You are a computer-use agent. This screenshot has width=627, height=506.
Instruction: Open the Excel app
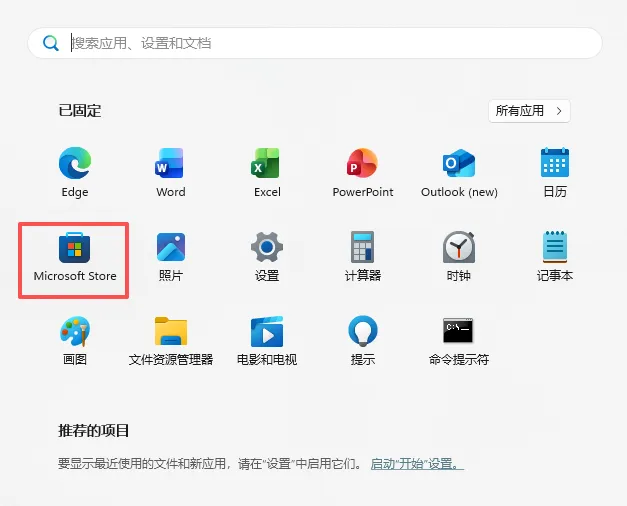point(267,172)
